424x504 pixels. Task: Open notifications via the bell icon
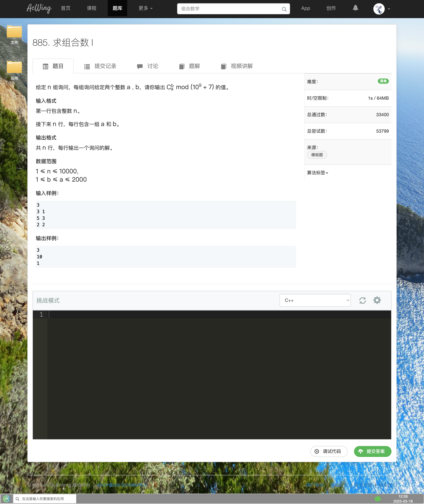(356, 8)
